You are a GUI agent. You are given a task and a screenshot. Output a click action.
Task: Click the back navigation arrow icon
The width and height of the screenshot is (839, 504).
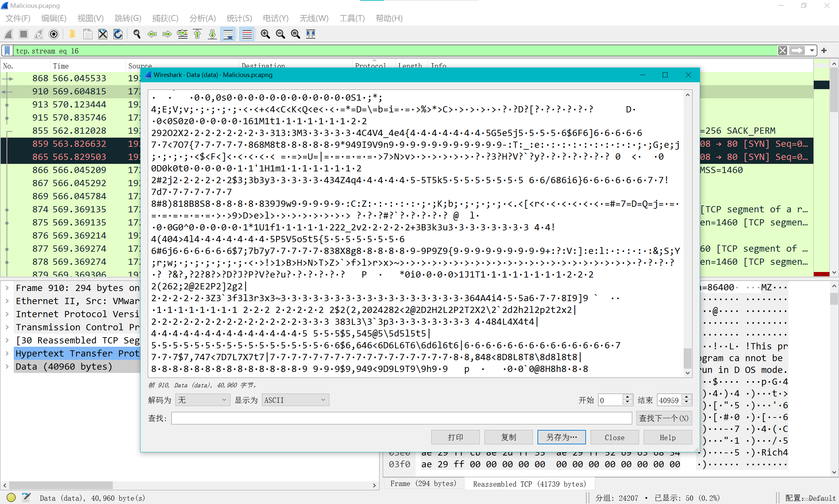point(152,33)
